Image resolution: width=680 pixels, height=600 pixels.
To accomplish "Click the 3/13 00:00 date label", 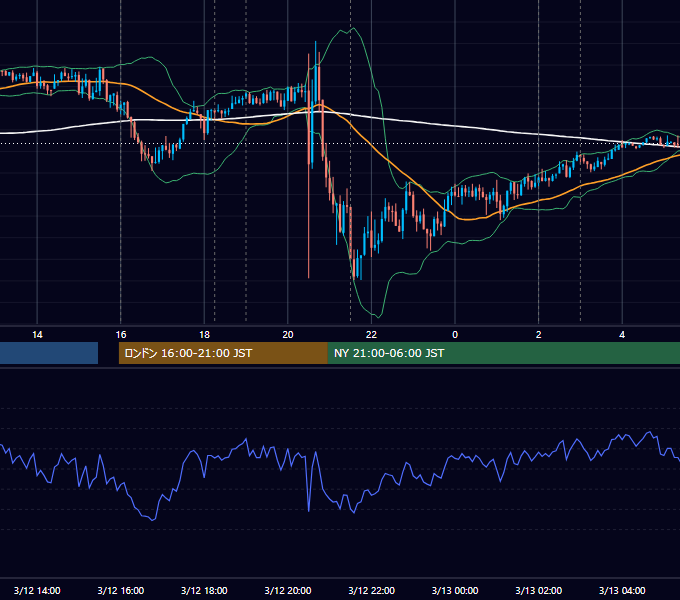I will click(x=455, y=590).
